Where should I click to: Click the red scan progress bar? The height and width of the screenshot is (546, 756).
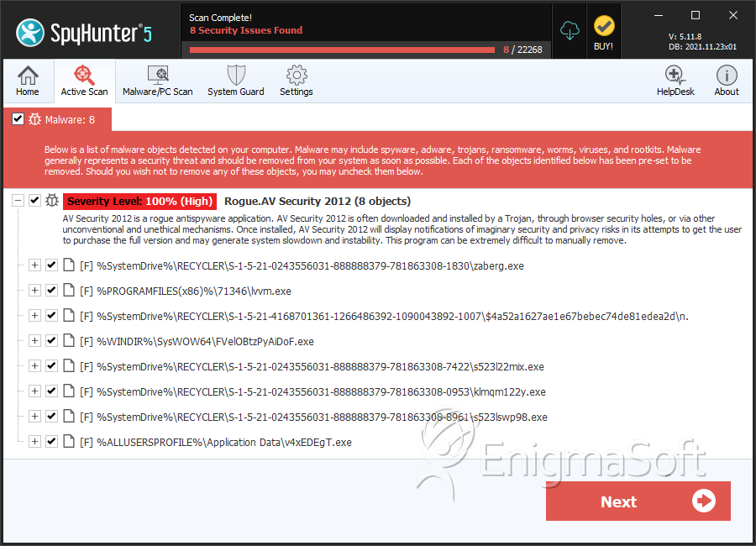click(x=342, y=50)
